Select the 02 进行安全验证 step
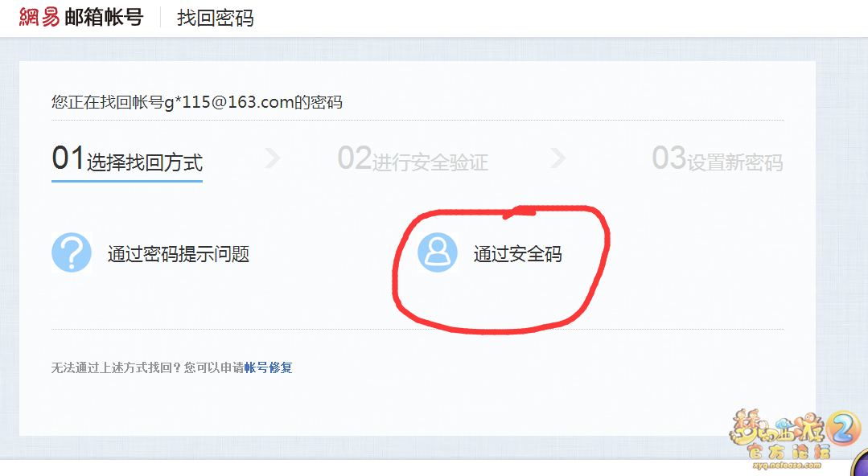868x476 pixels. (x=413, y=159)
